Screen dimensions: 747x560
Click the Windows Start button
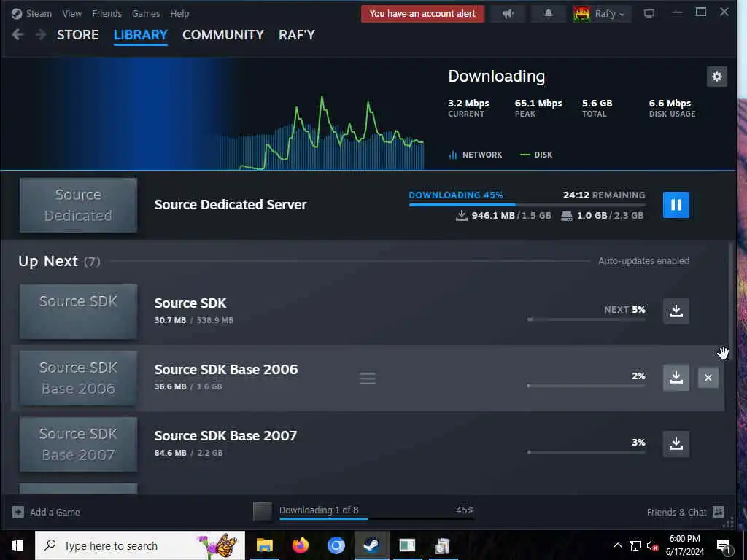[x=18, y=545]
